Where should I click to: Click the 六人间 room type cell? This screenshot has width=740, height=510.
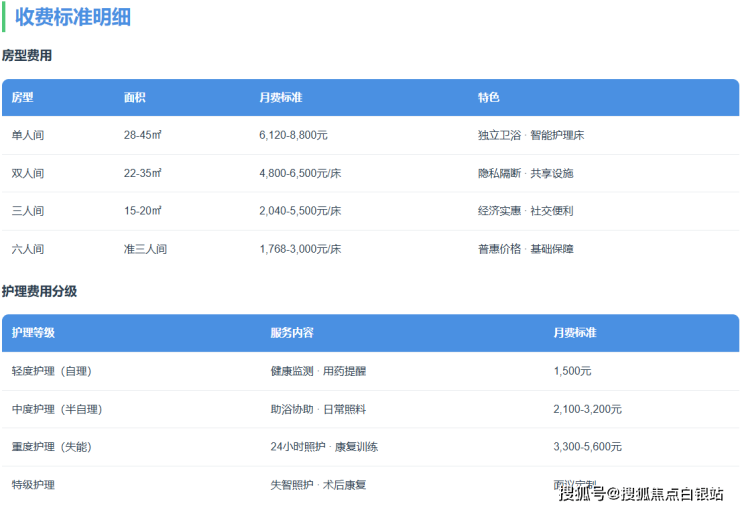click(x=28, y=249)
